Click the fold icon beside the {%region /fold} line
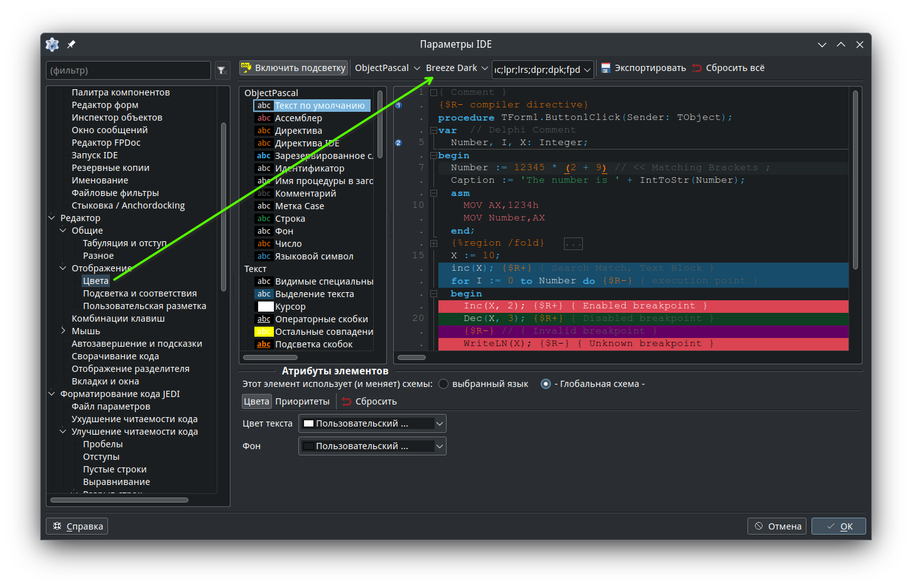The image size is (912, 588). coord(433,243)
